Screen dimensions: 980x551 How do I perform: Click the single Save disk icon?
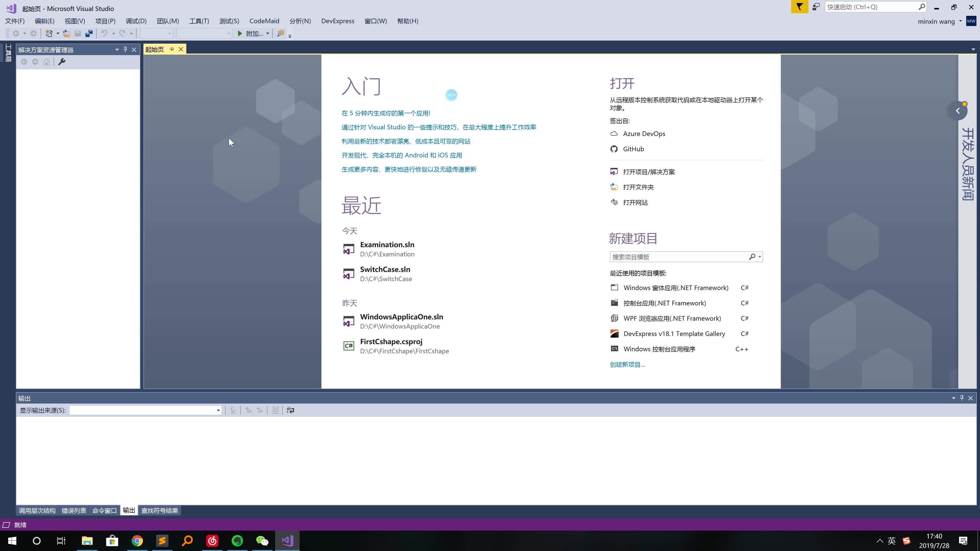pyautogui.click(x=78, y=33)
